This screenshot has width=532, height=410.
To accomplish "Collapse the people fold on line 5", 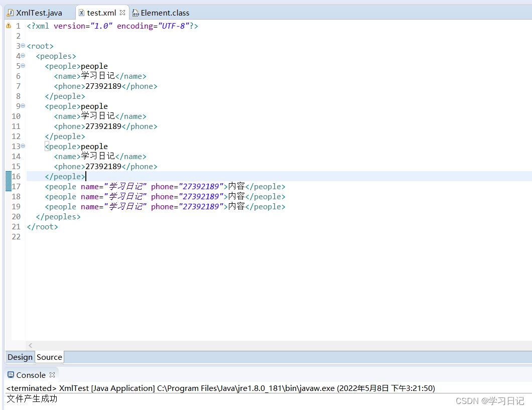I will [23, 65].
